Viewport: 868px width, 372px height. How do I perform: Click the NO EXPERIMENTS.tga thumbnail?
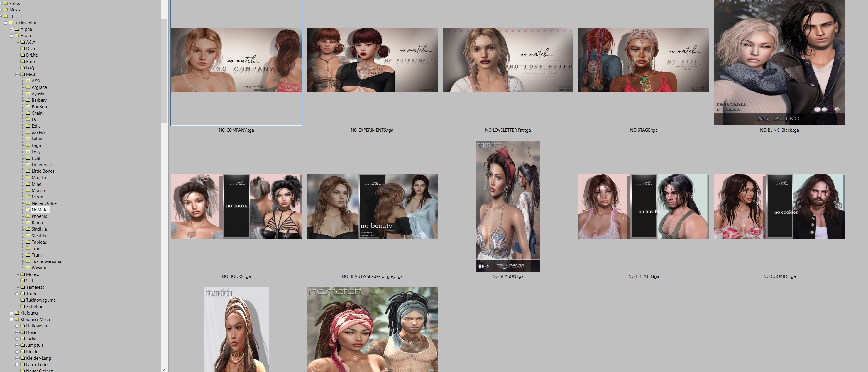[x=372, y=60]
